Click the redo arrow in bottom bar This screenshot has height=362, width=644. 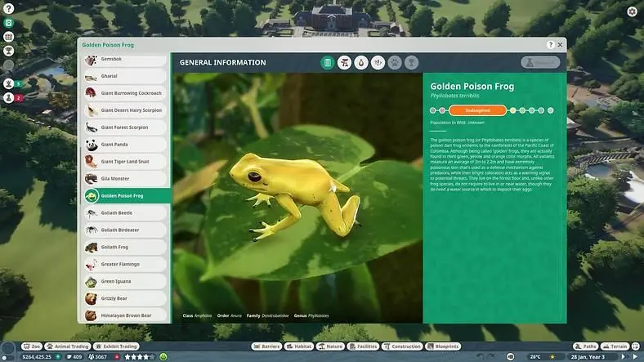click(491, 356)
